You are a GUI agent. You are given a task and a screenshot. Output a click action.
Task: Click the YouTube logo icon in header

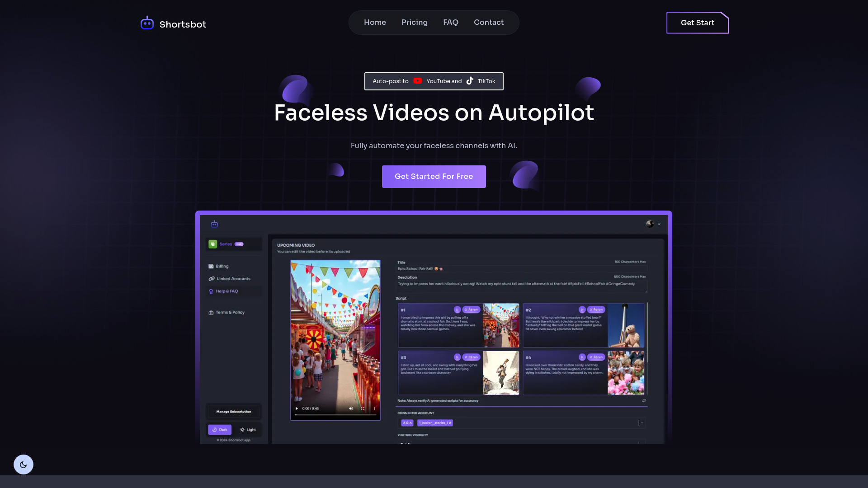coord(417,81)
